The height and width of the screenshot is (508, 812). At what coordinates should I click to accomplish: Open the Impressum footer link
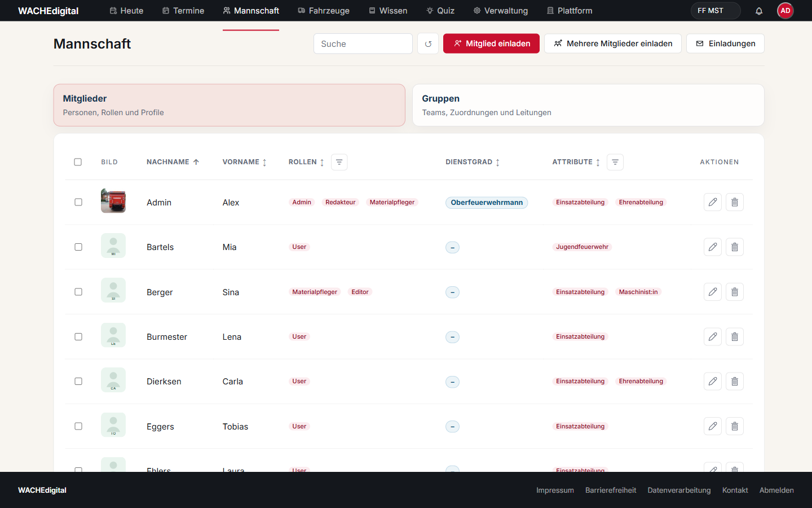(555, 490)
